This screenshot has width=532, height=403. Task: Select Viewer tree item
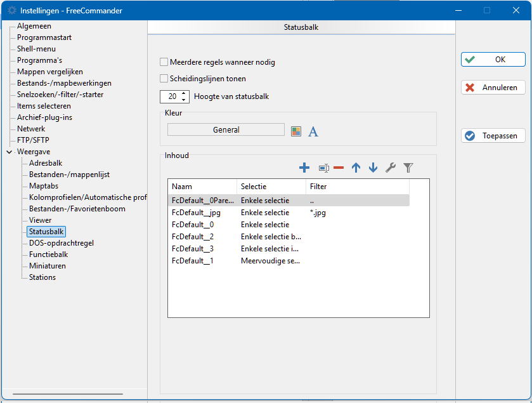[x=40, y=220]
